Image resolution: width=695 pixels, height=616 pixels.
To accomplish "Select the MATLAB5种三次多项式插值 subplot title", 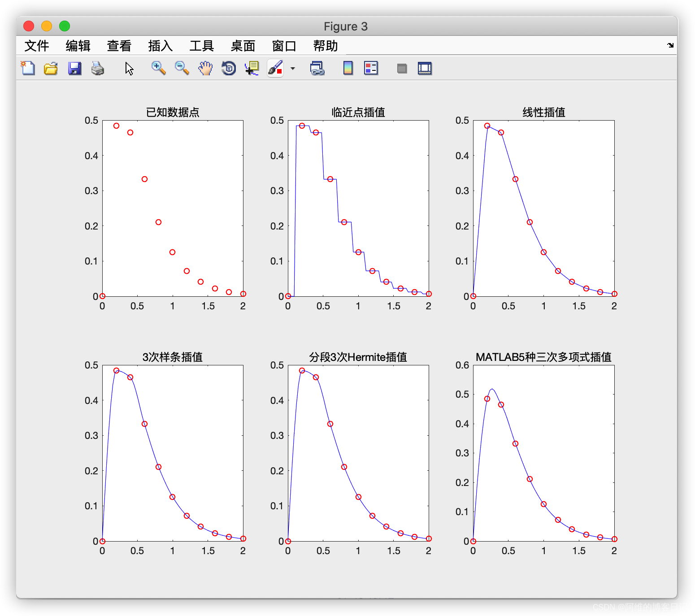I will pos(544,357).
